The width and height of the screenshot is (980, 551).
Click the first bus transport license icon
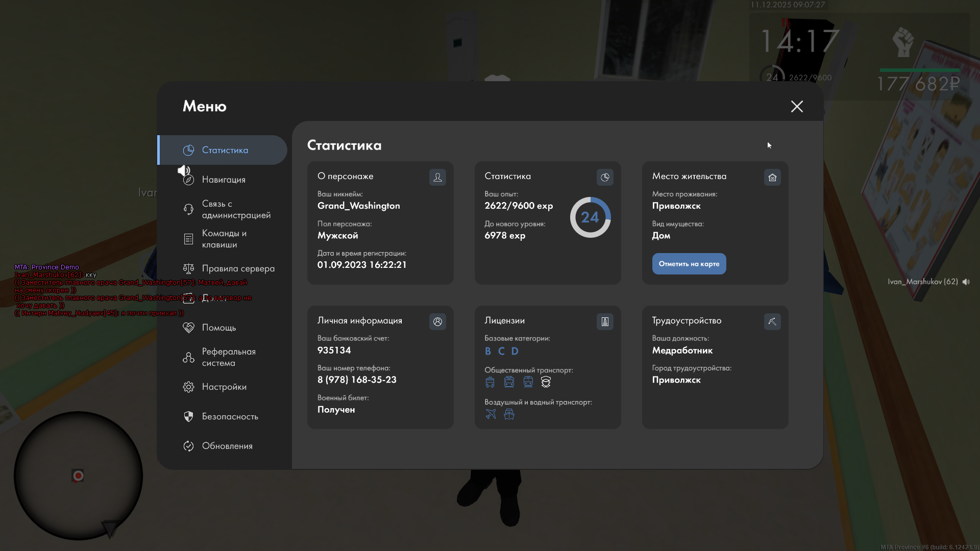[490, 382]
